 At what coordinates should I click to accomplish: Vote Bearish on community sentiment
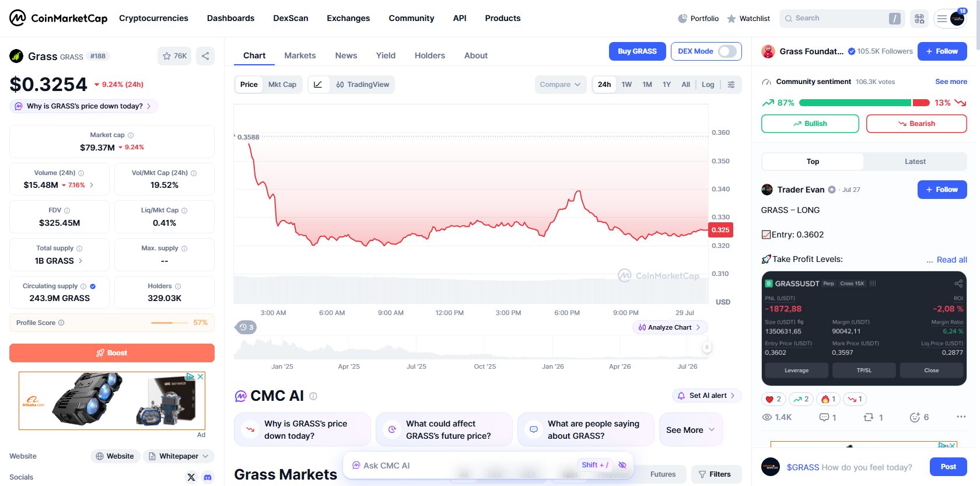[x=916, y=124]
